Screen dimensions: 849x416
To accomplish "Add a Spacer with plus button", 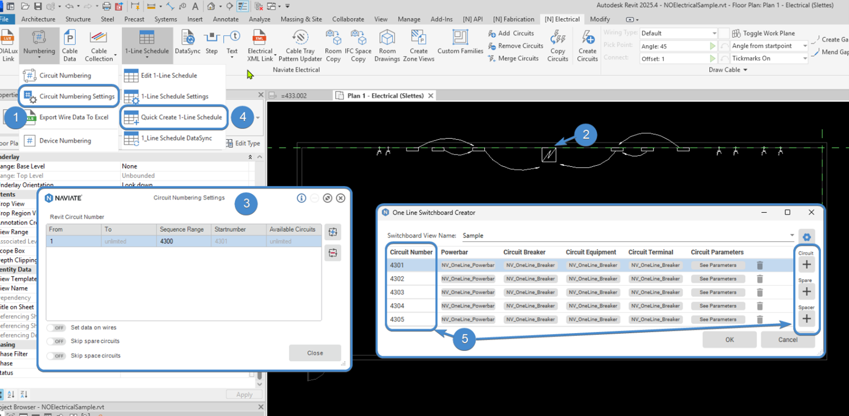I will [x=806, y=318].
